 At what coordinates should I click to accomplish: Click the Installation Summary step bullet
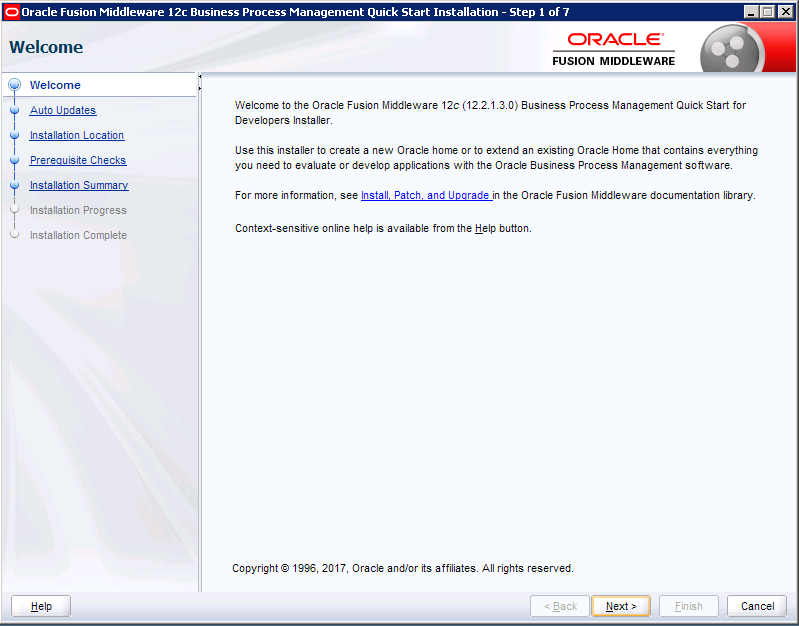click(15, 185)
